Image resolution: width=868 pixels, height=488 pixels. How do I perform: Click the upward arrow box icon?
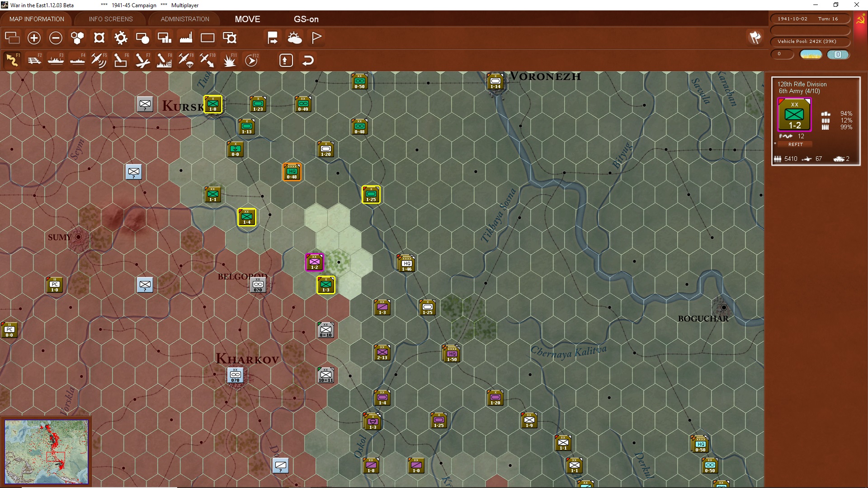[x=286, y=60]
